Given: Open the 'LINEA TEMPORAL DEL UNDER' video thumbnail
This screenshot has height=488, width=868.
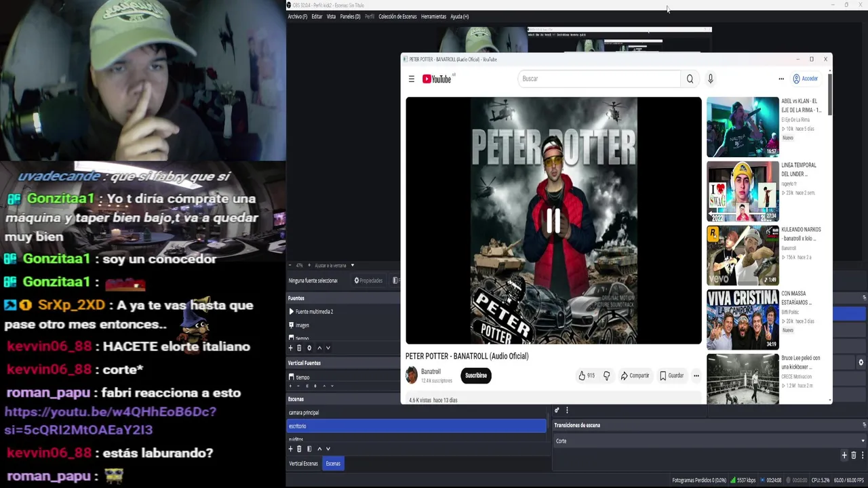Looking at the screenshot, I should (743, 191).
